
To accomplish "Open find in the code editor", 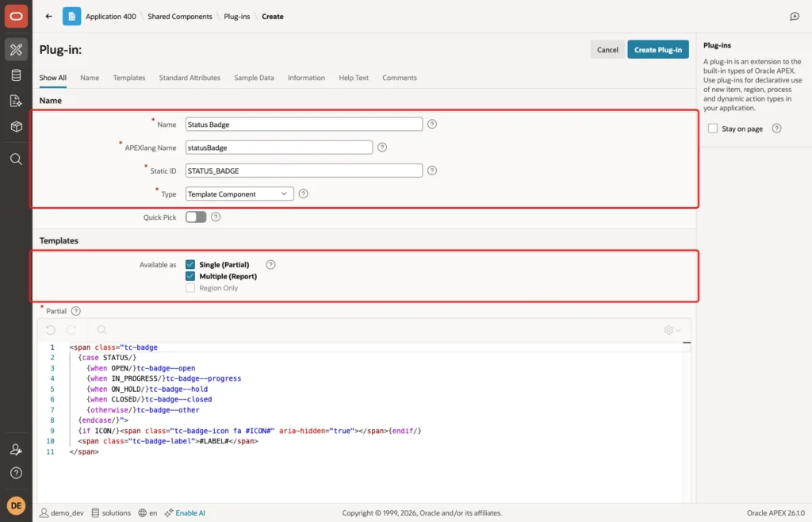I will 101,330.
